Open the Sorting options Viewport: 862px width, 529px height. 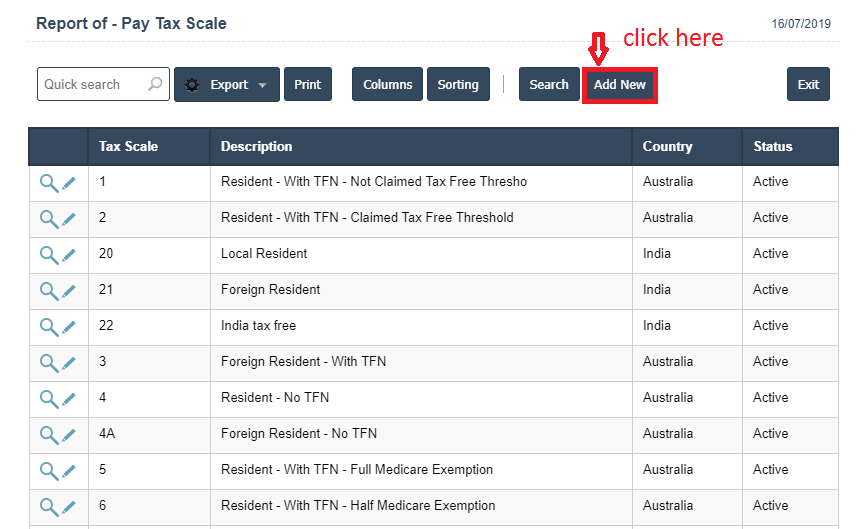coord(458,85)
